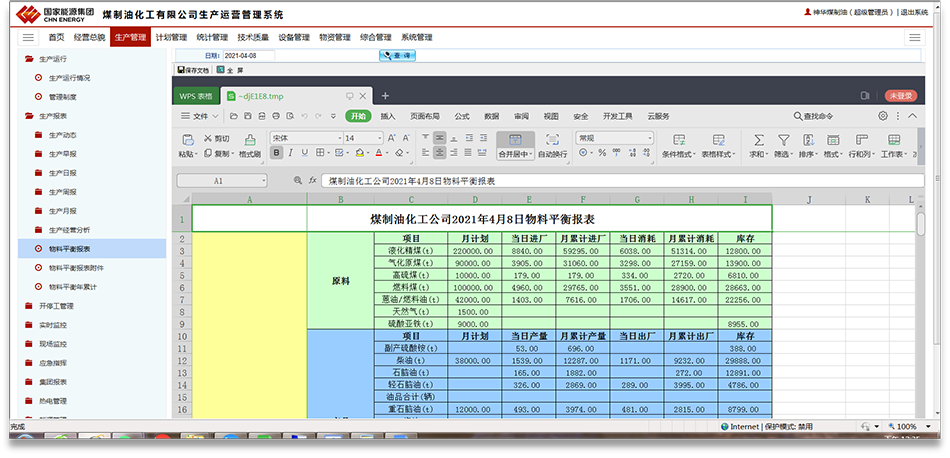The image size is (950, 458).
Task: Click the 查询 query button
Action: (x=397, y=56)
